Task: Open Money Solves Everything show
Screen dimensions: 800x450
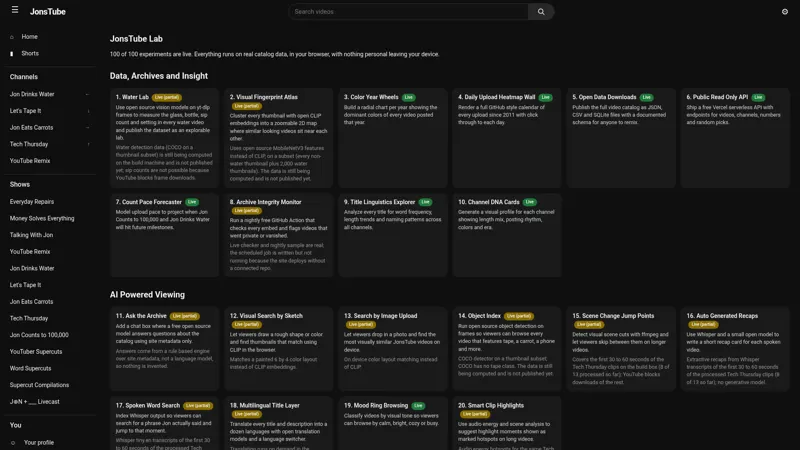Action: 42,218
